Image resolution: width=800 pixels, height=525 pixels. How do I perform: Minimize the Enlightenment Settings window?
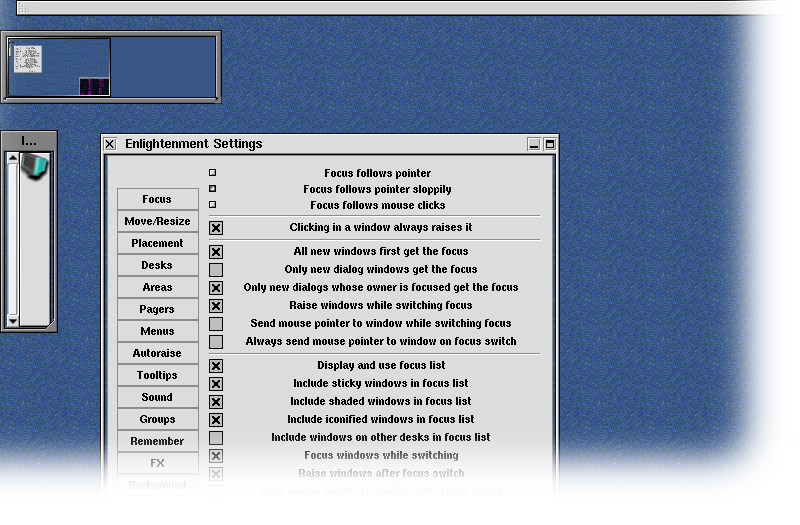(x=534, y=144)
